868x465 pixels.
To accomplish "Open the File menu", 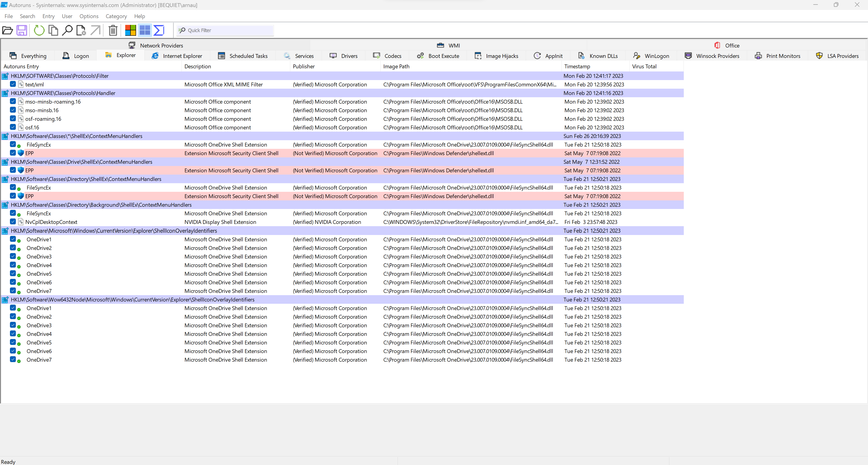I will 9,16.
